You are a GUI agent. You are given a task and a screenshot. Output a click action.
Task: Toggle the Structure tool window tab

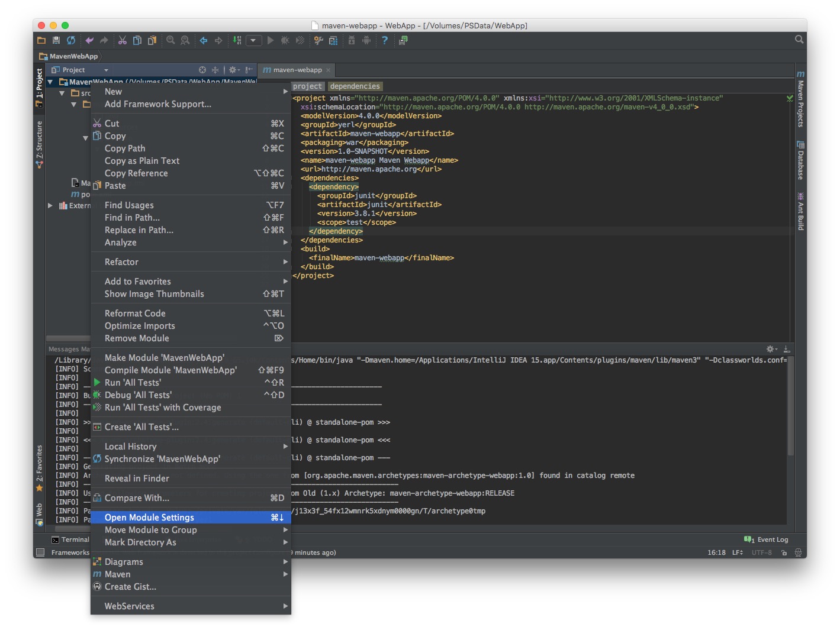point(39,144)
